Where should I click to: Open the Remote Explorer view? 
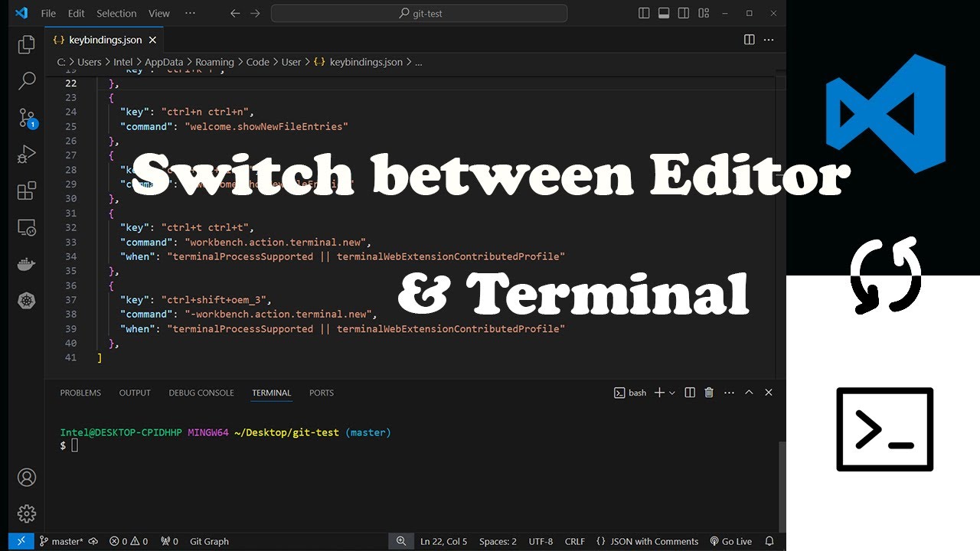point(27,227)
